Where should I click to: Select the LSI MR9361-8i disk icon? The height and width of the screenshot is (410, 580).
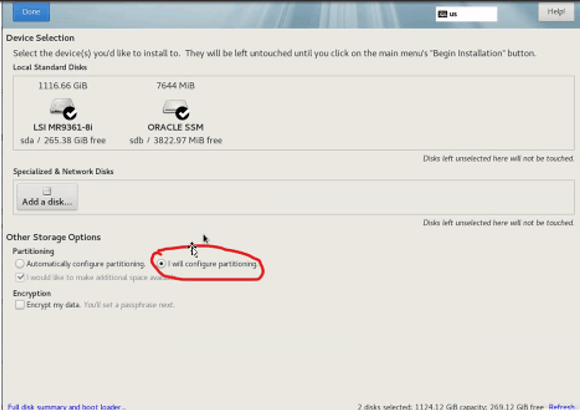(x=63, y=108)
